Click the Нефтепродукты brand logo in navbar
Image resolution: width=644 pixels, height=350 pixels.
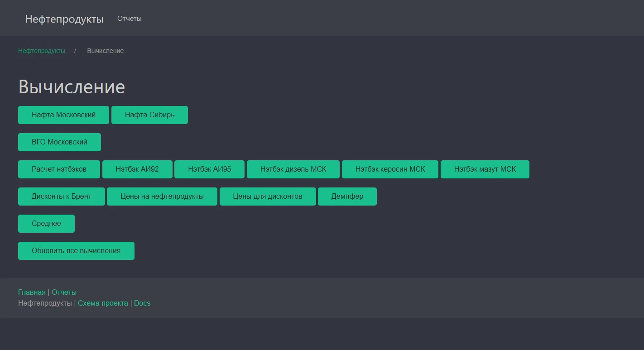pos(64,19)
